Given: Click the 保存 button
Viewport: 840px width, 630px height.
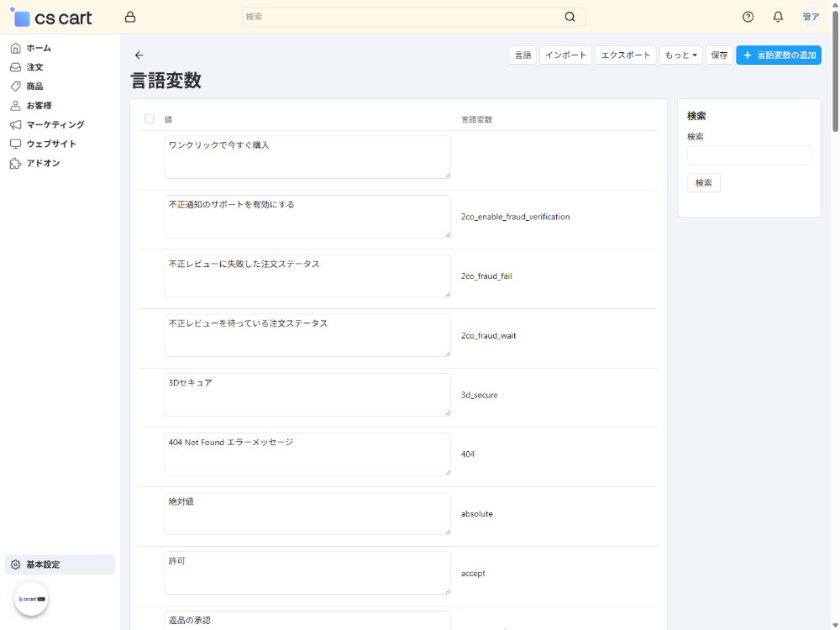Looking at the screenshot, I should pos(719,55).
